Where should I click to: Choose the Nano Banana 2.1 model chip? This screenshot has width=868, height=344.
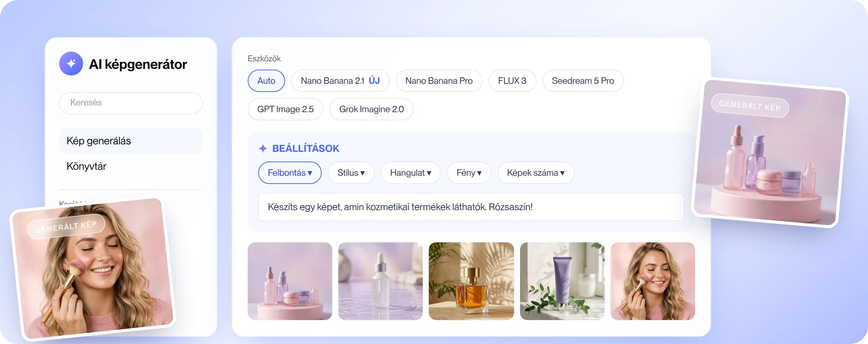pos(340,81)
